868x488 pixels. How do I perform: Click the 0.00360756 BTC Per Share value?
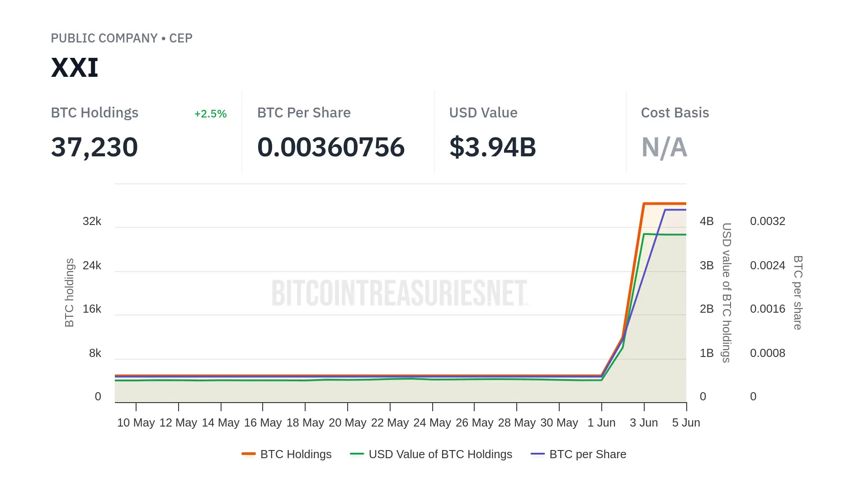[330, 147]
